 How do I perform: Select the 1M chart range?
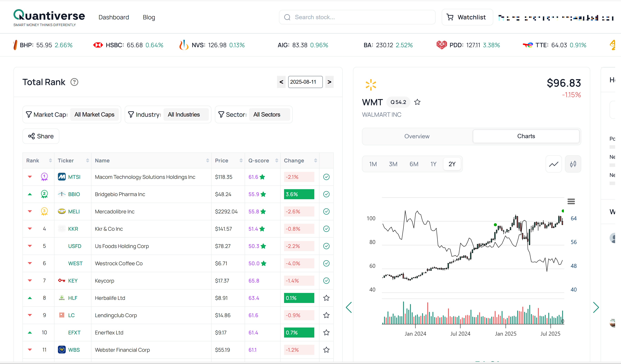[x=373, y=164]
